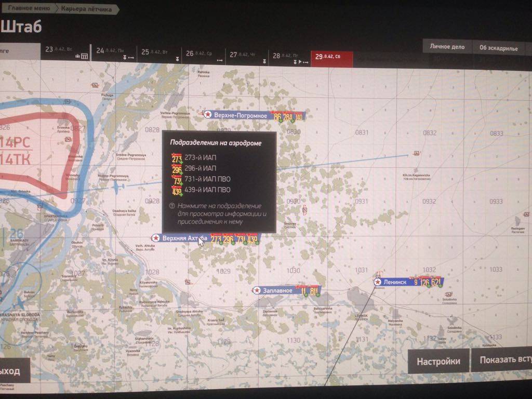Open the Настройки button
The height and width of the screenshot is (399, 532).
[438, 362]
